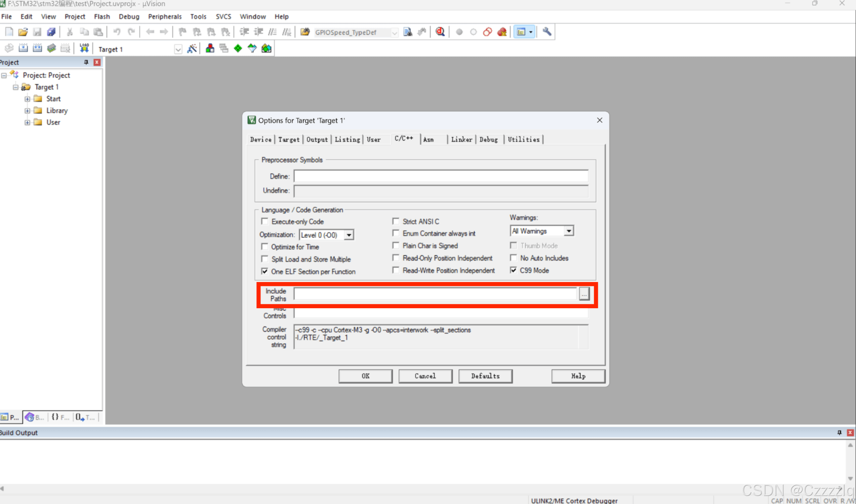Click the Build target icon

click(x=23, y=48)
